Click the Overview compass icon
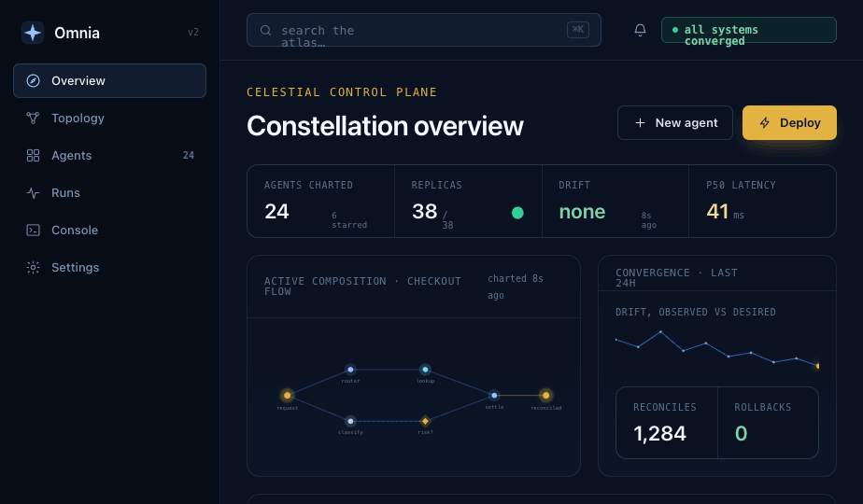This screenshot has height=504, width=863. point(33,81)
